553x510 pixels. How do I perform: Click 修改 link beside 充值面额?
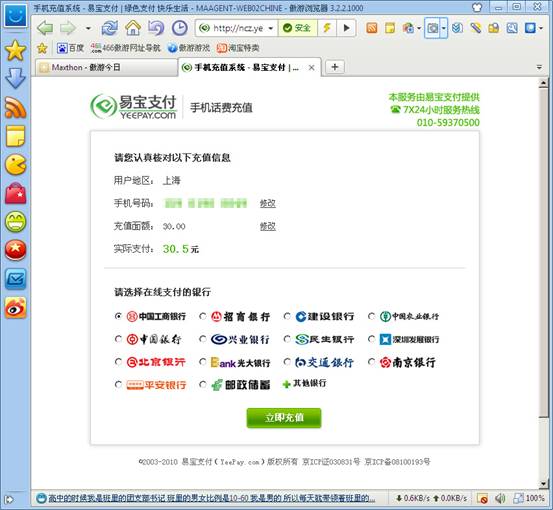click(268, 226)
